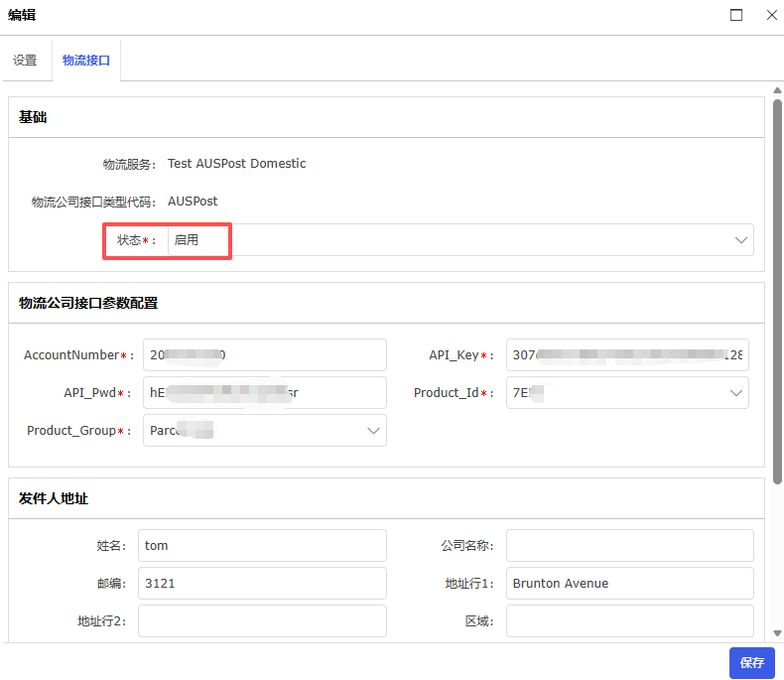Click the 姓名 field containing tom
Viewport: 784px width, 680px height.
(262, 545)
